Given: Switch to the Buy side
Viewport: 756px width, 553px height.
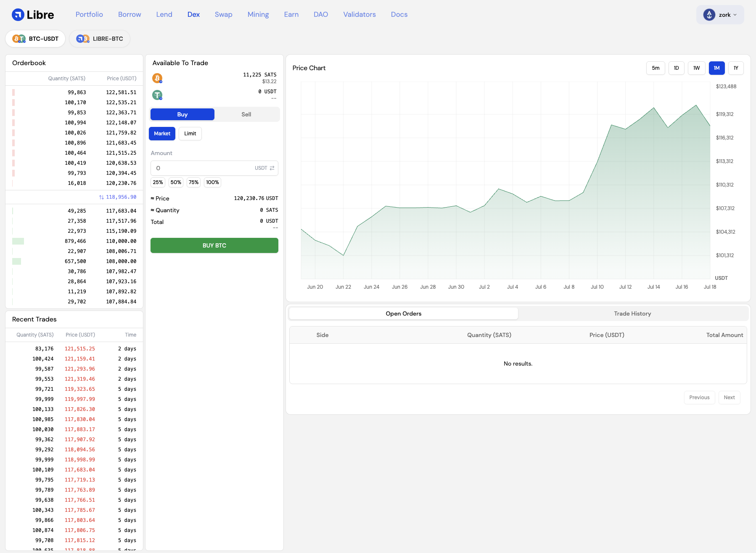Looking at the screenshot, I should tap(182, 114).
